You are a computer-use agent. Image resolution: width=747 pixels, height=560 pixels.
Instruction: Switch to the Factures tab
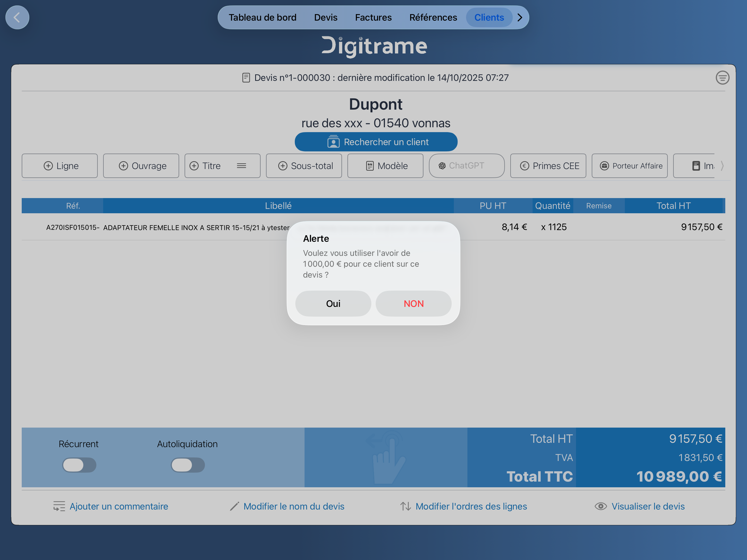click(373, 18)
